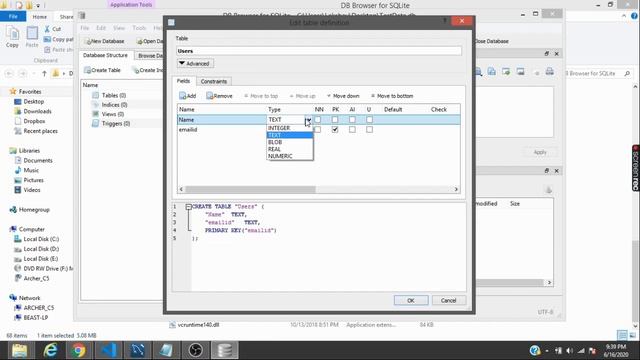This screenshot has width=640, height=360.
Task: Open Local Disk (C:) in Explorer
Action: point(41,239)
